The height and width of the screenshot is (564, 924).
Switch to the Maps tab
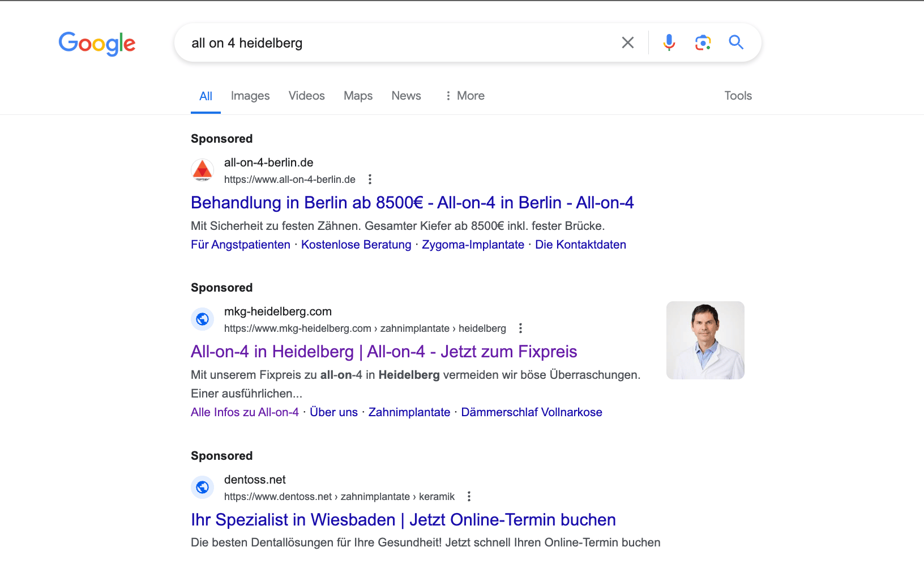(358, 96)
